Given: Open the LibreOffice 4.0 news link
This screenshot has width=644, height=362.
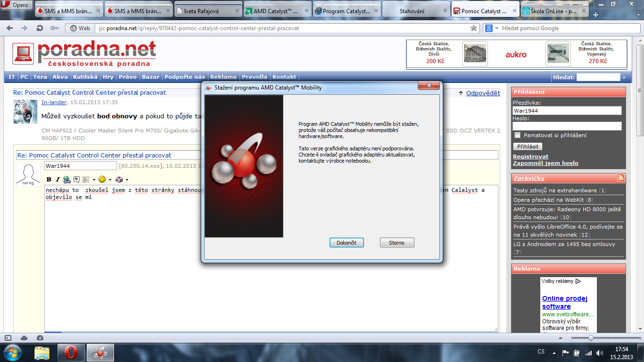Looking at the screenshot, I should pyautogui.click(x=568, y=231).
